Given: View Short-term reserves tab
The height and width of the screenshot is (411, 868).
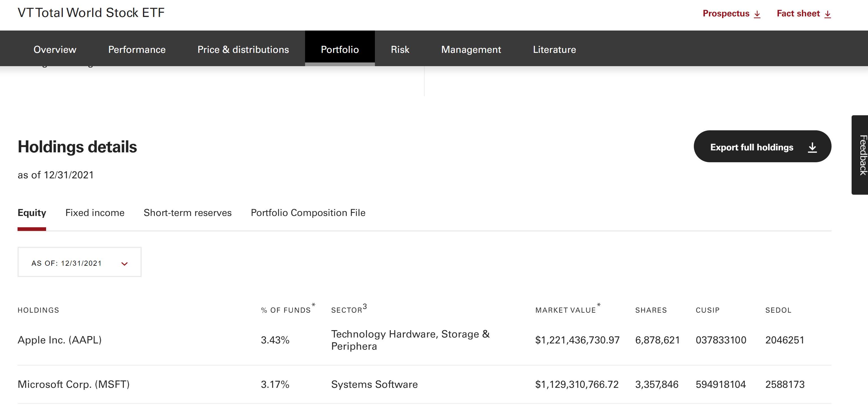Looking at the screenshot, I should click(x=188, y=213).
